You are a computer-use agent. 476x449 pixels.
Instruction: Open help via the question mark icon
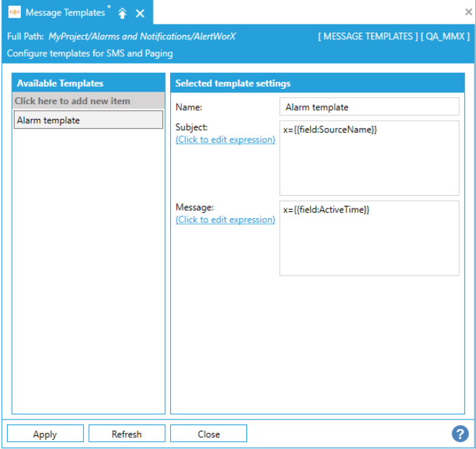[x=460, y=434]
